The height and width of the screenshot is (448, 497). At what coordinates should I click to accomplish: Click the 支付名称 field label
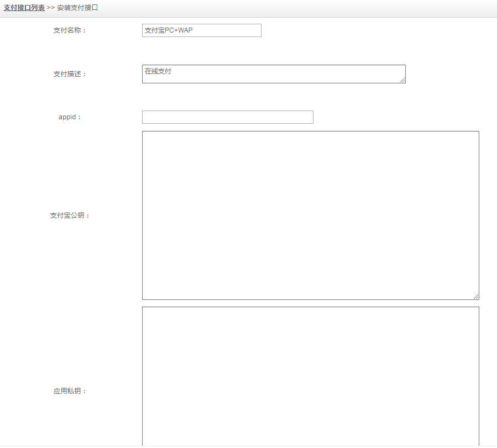(70, 30)
